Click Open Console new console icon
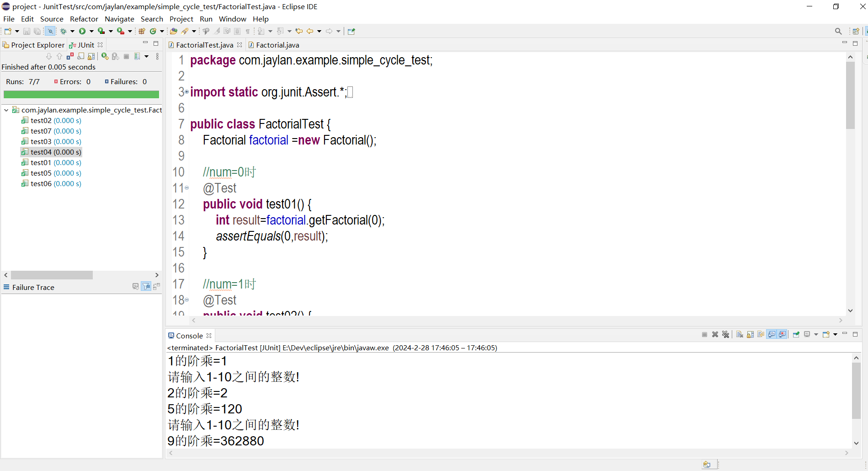This screenshot has width=868, height=471. coord(826,334)
